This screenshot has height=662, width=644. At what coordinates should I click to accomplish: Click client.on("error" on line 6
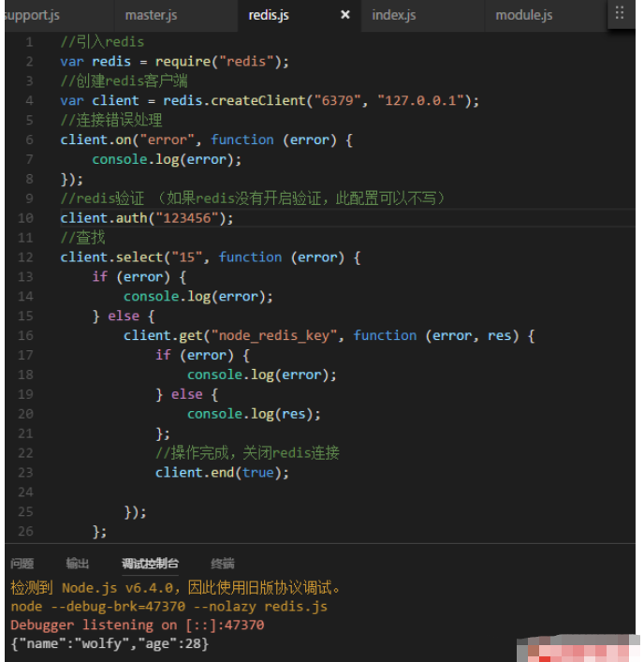click(x=127, y=140)
